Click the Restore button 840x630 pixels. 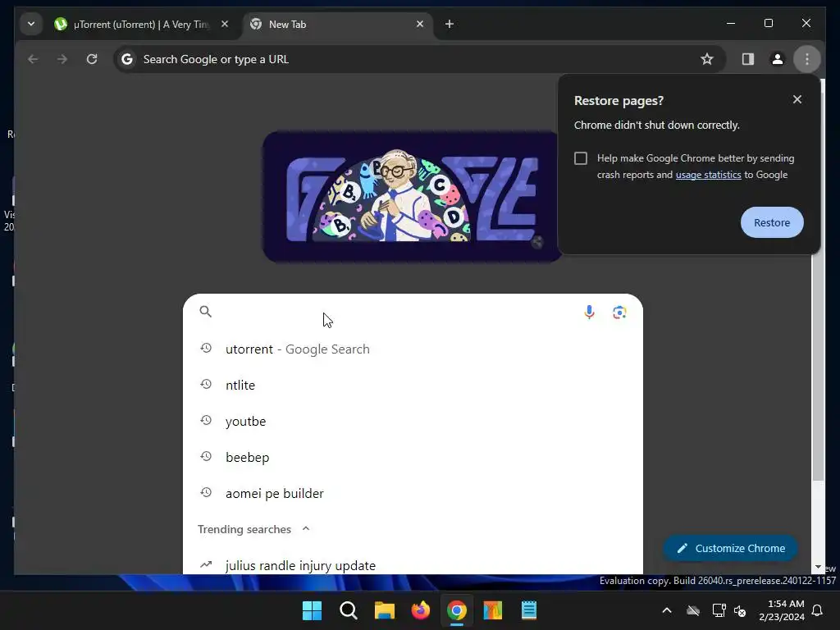coord(772,222)
